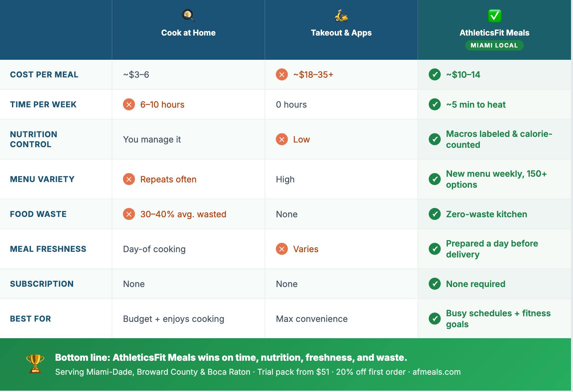Click the red X icon beside 6–10 hours
The width and height of the screenshot is (573, 392).
coord(129,104)
